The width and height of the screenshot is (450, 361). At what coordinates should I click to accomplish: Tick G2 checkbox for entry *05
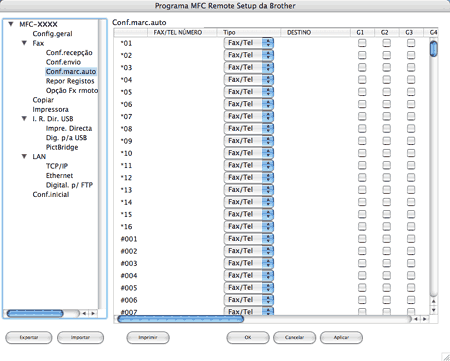tap(386, 92)
